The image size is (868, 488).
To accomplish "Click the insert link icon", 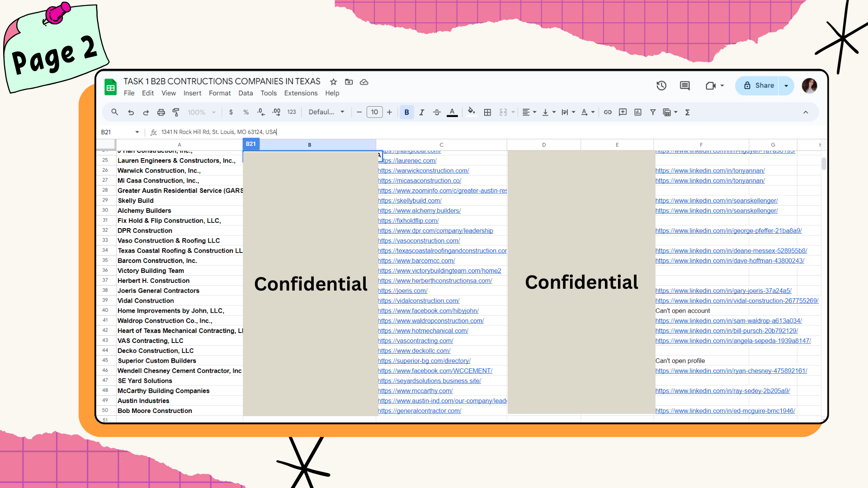I will (x=608, y=112).
